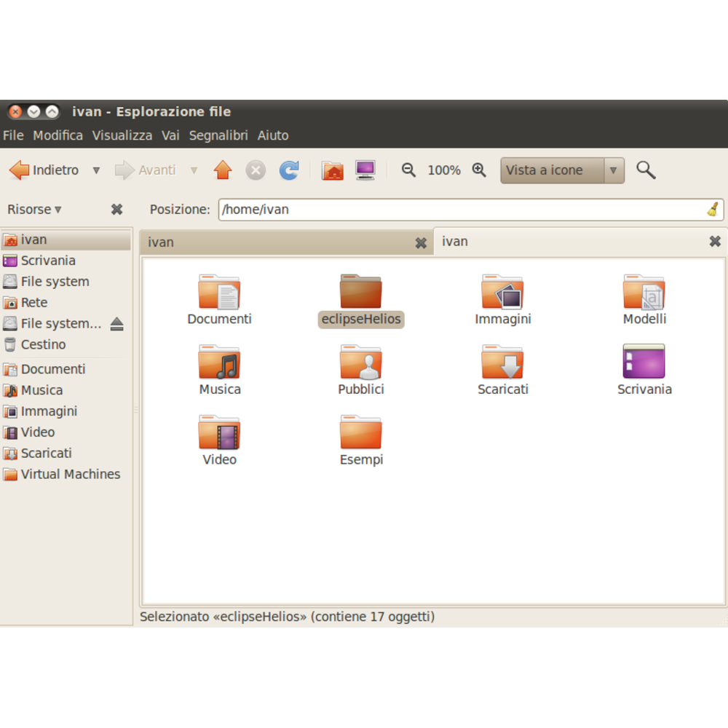728x728 pixels.
Task: Zoom out with the minus magnifier icon
Action: (408, 170)
